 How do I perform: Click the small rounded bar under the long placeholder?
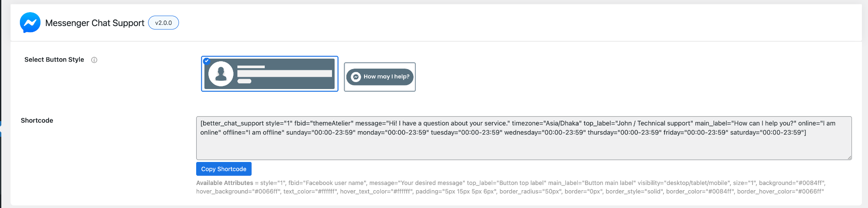pyautogui.click(x=244, y=81)
